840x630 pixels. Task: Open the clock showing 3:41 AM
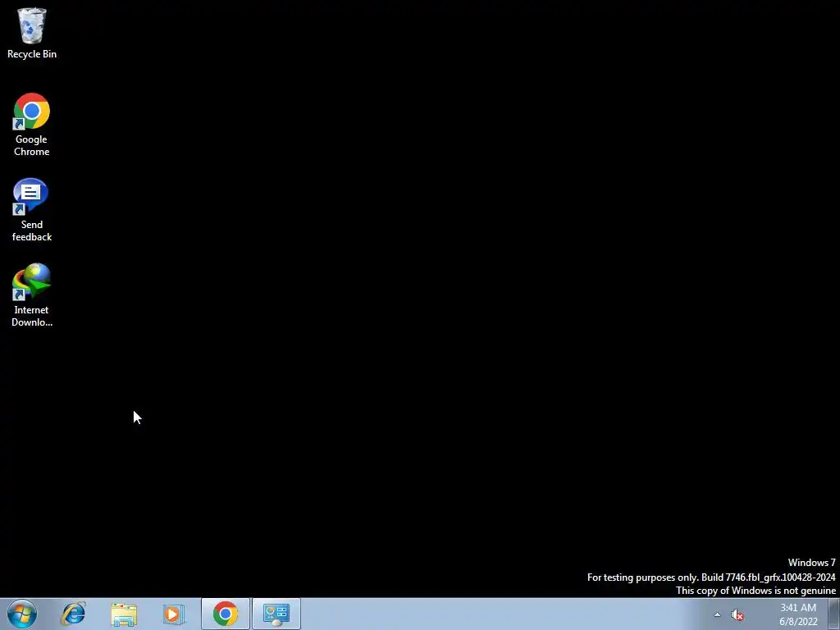798,614
